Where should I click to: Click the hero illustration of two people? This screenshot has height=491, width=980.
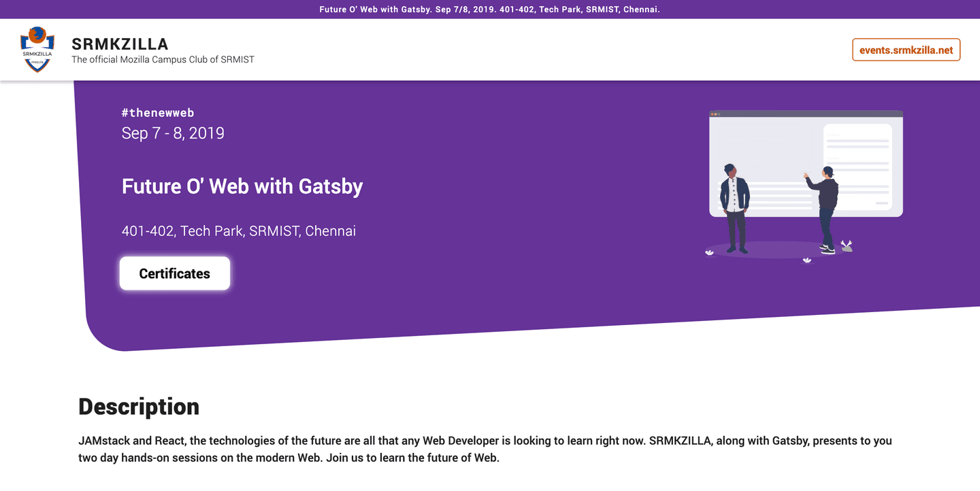click(804, 186)
